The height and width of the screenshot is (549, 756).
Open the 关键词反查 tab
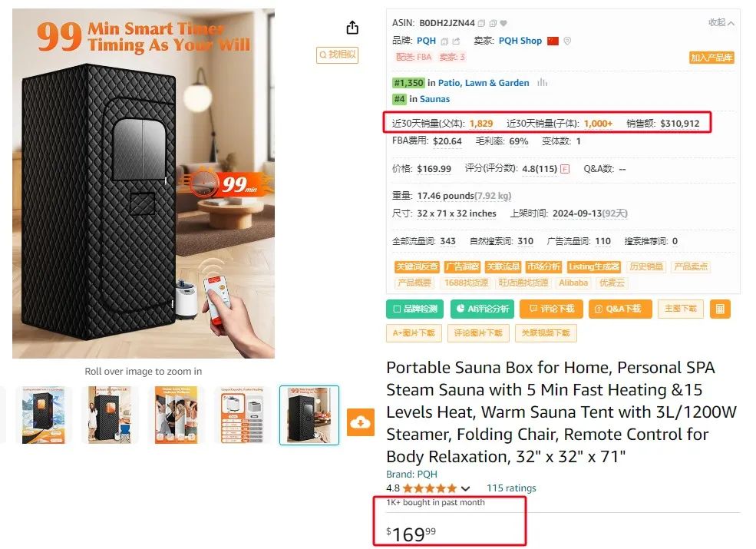[417, 266]
